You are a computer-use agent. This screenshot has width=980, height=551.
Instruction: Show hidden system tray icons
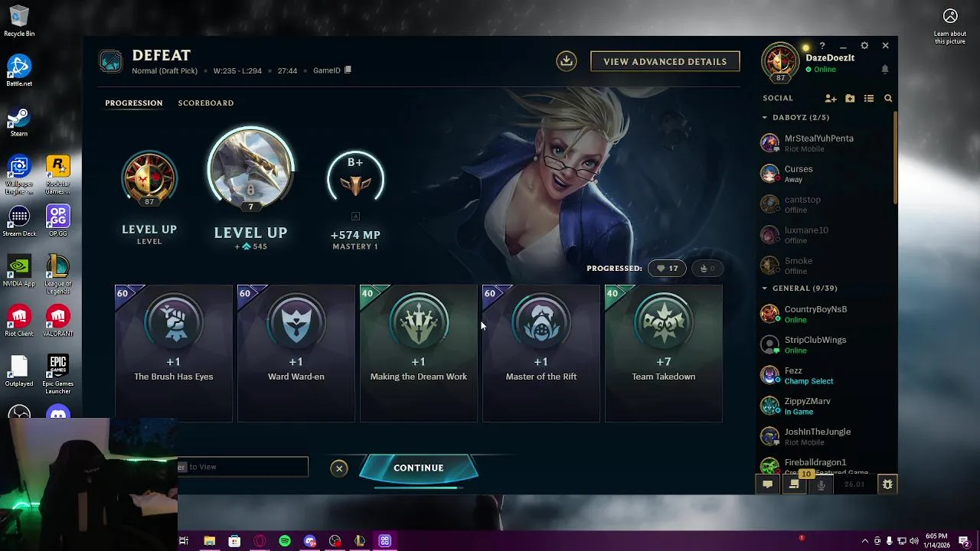click(865, 541)
